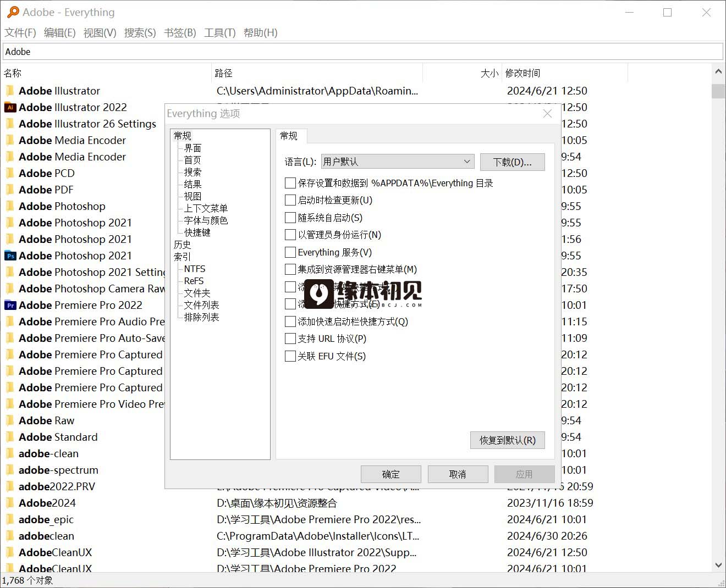Click folder icon of Adobe Premiere Pro Video
726x588 pixels.
click(x=10, y=404)
